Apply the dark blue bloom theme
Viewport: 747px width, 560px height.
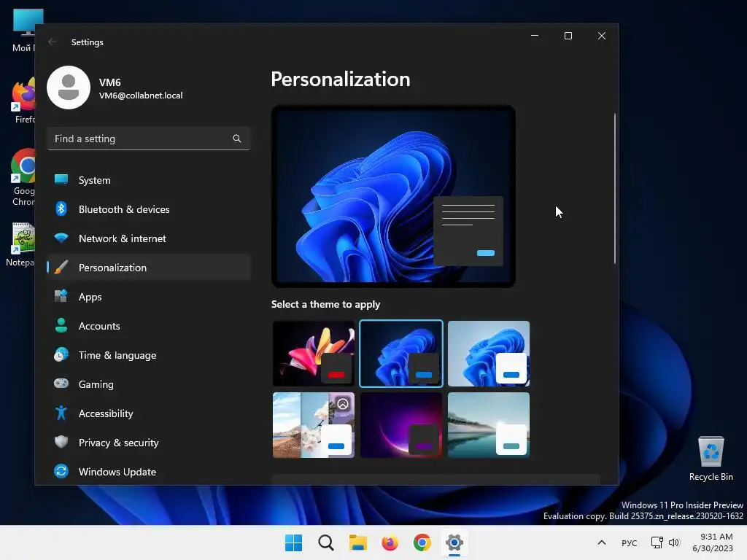tap(401, 354)
